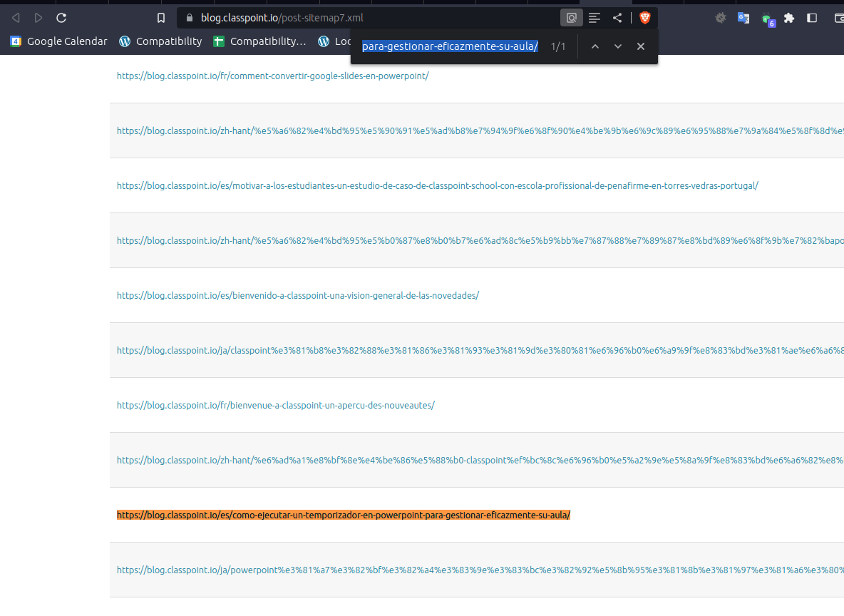Bookmark this sitemap page
844x616 pixels.
tap(161, 18)
